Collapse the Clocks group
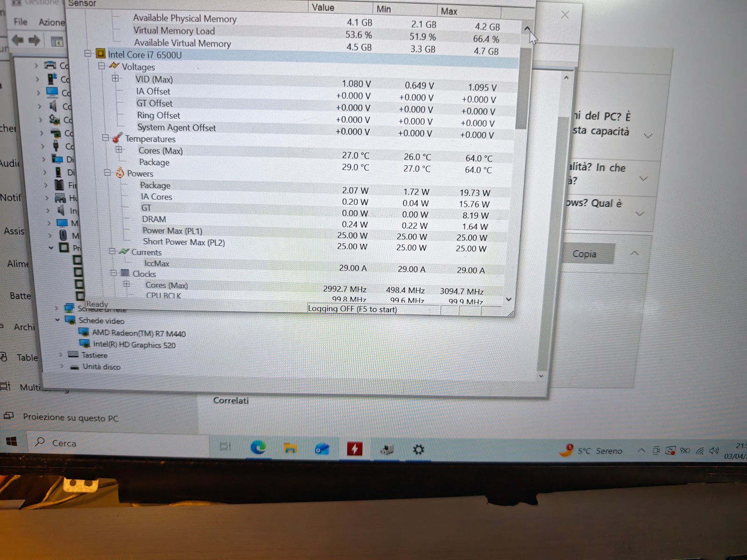747x560 pixels. tap(113, 273)
